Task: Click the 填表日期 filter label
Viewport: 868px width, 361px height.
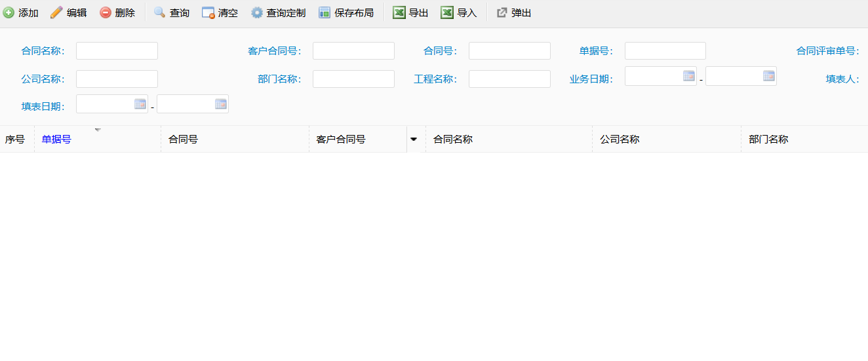Action: (43, 107)
